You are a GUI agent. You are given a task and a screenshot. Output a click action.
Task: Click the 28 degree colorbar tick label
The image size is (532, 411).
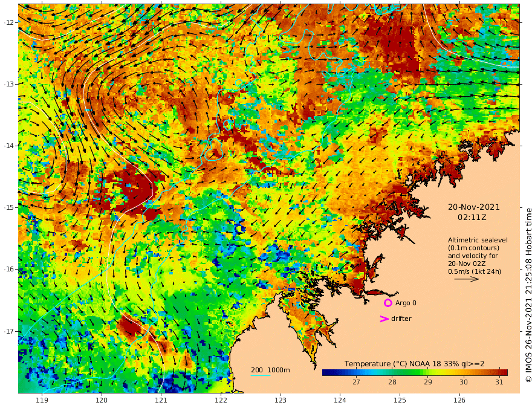point(392,382)
